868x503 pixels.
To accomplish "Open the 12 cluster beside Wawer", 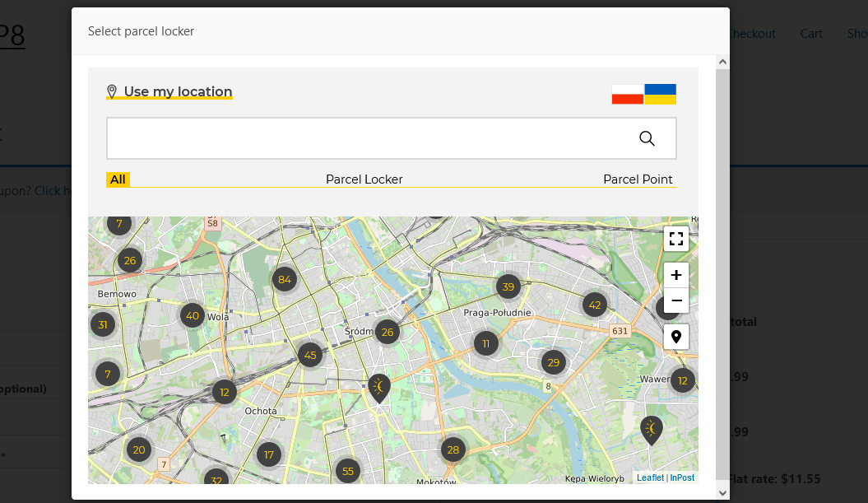I will (x=683, y=380).
